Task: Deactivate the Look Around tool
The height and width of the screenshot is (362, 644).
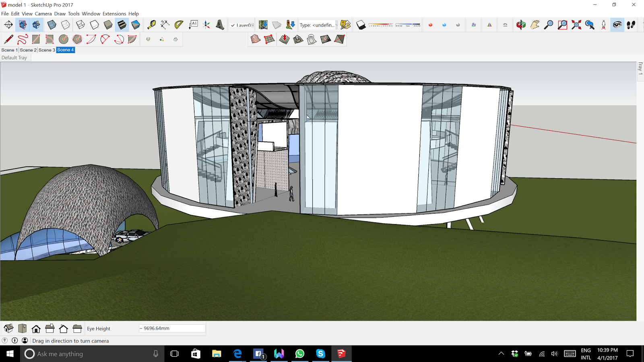Action: pos(617,25)
